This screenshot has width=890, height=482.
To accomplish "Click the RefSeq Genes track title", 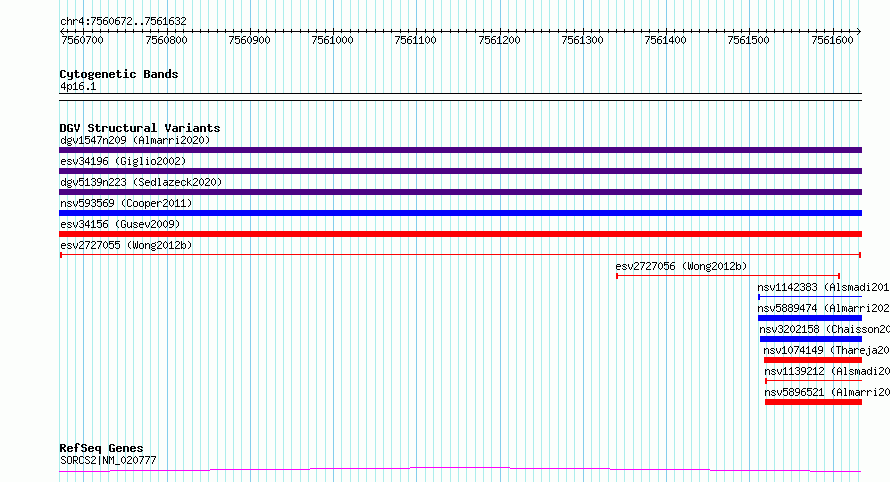I will (101, 448).
